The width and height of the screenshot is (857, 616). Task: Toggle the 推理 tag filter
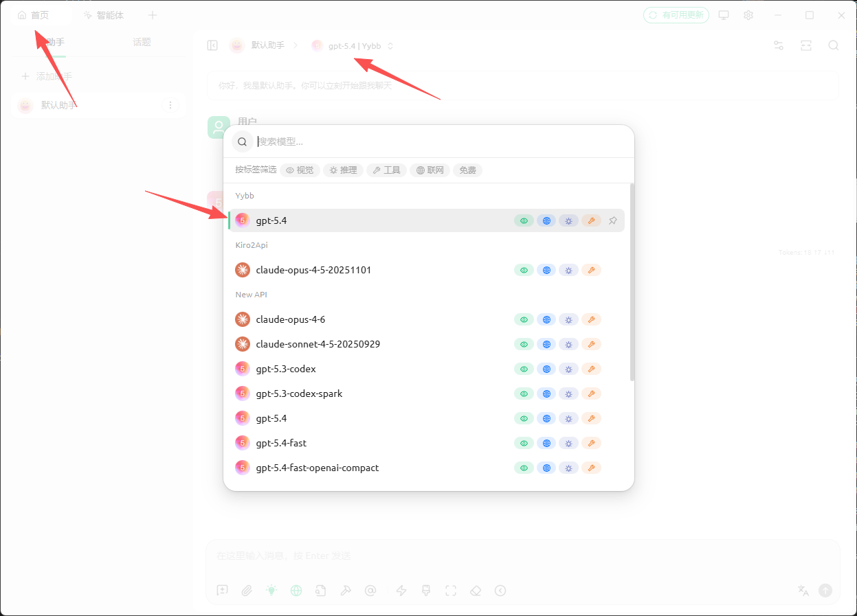343,170
